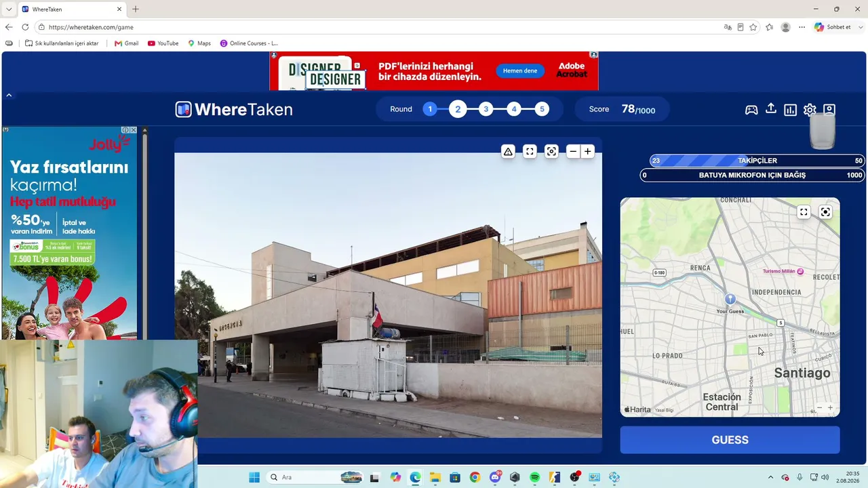Zoom in on the photo
The width and height of the screenshot is (868, 488).
pos(588,152)
